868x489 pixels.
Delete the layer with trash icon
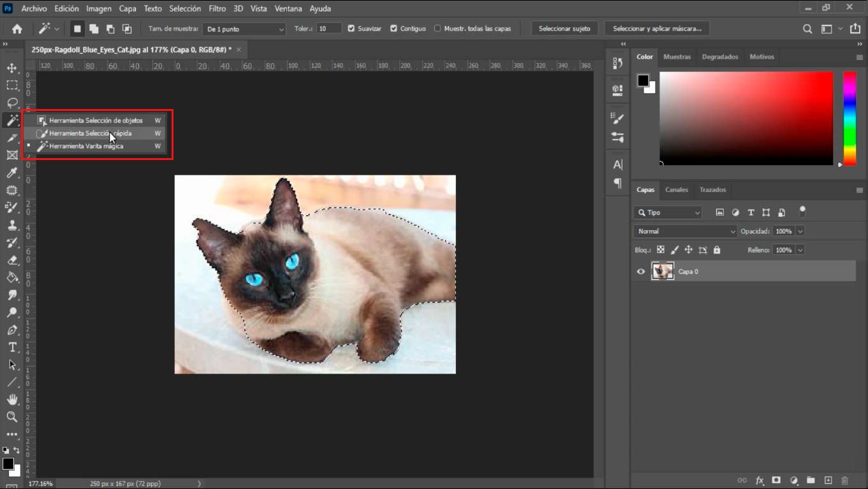[x=845, y=480]
